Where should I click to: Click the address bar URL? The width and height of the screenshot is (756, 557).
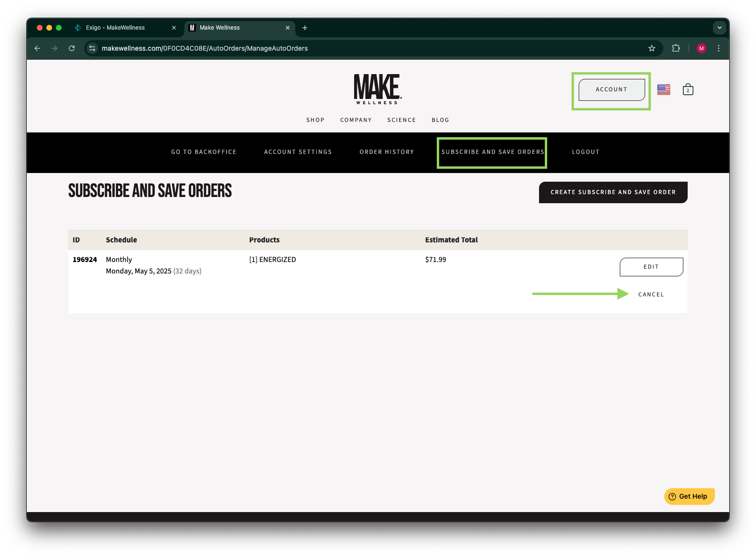pyautogui.click(x=205, y=48)
